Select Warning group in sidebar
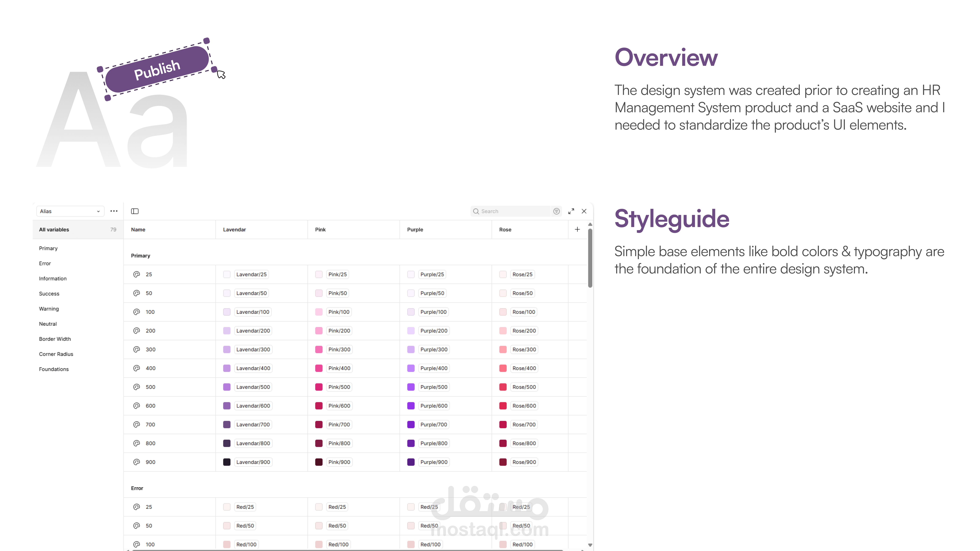 point(49,309)
